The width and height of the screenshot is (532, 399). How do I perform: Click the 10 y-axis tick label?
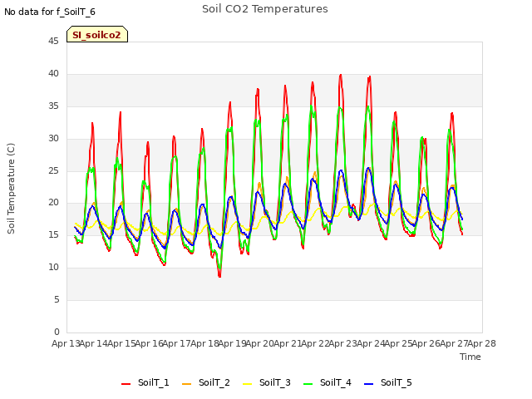[x=53, y=267]
